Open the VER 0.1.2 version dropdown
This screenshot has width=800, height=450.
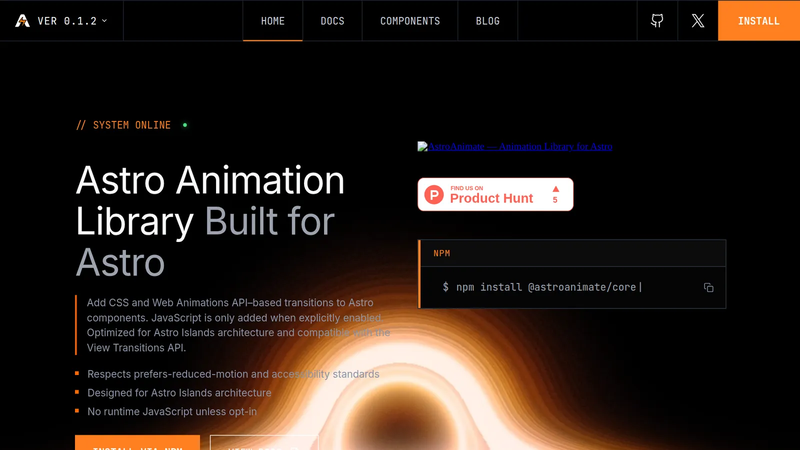tap(72, 21)
